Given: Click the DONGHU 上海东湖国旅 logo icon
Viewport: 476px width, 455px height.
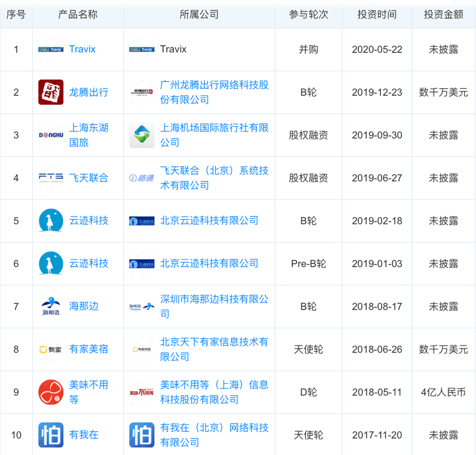Looking at the screenshot, I should (x=50, y=135).
